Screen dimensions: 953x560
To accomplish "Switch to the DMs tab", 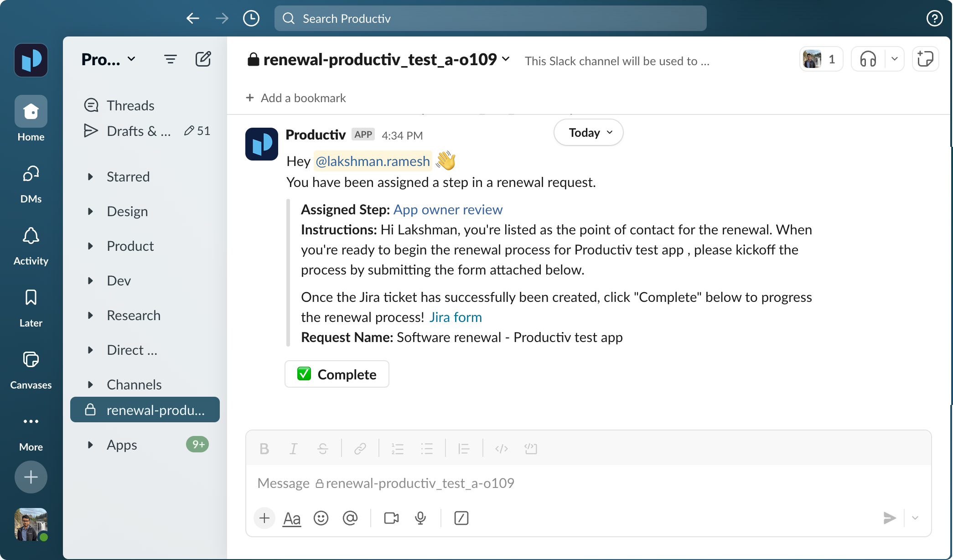I will tap(31, 183).
